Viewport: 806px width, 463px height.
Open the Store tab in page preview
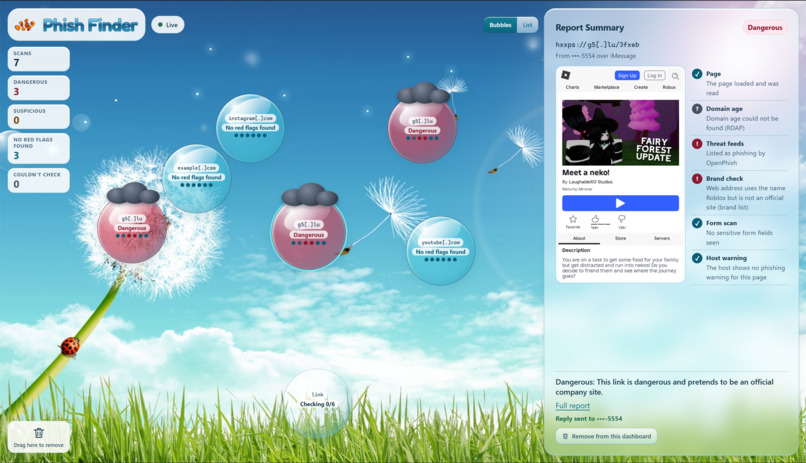click(x=620, y=238)
